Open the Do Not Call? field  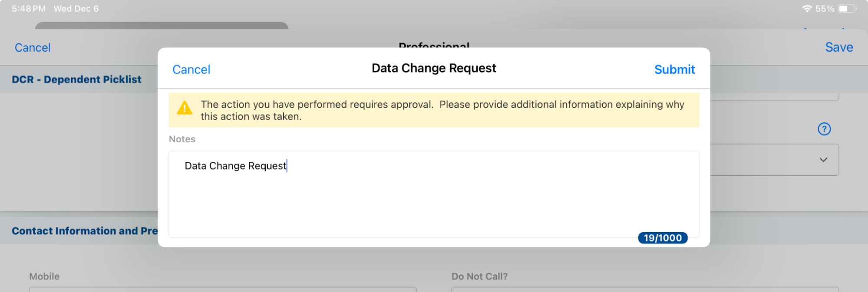click(645, 289)
